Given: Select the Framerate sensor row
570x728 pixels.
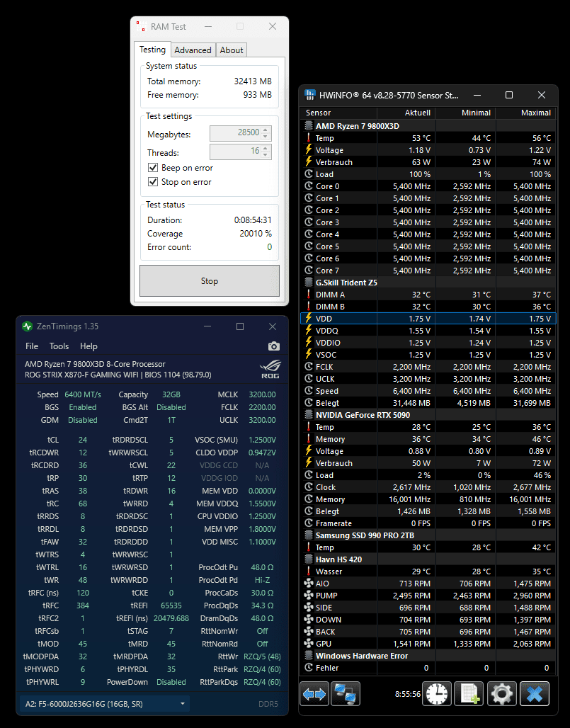Looking at the screenshot, I should 428,523.
